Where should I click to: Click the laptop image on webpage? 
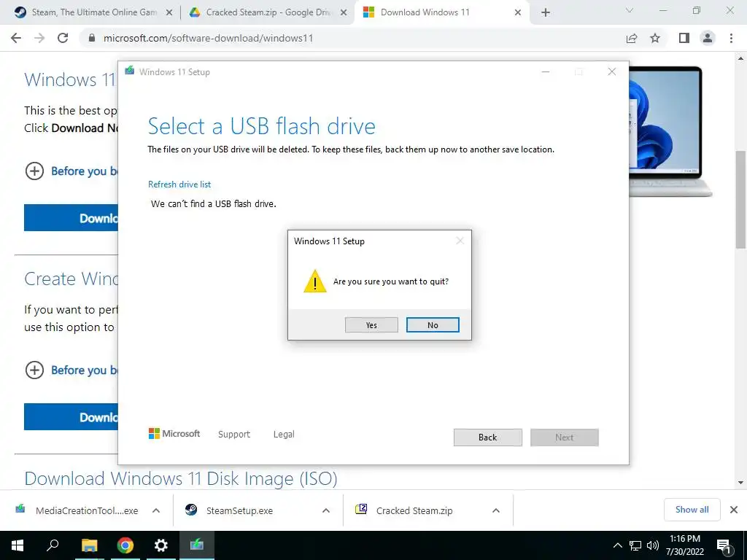(x=671, y=131)
